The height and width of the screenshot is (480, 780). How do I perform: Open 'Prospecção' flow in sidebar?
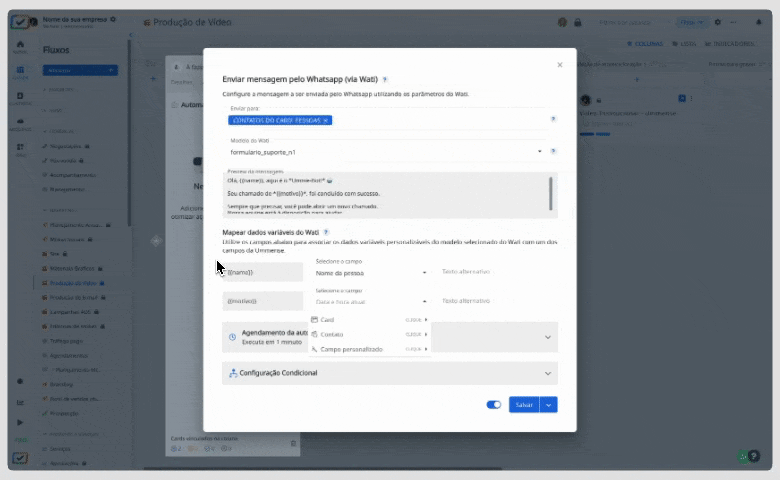(x=64, y=413)
